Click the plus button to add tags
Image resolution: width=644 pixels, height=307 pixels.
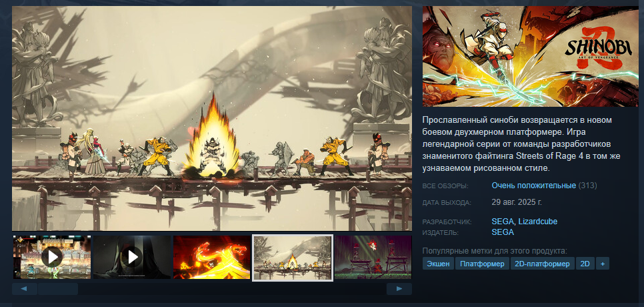(x=603, y=264)
